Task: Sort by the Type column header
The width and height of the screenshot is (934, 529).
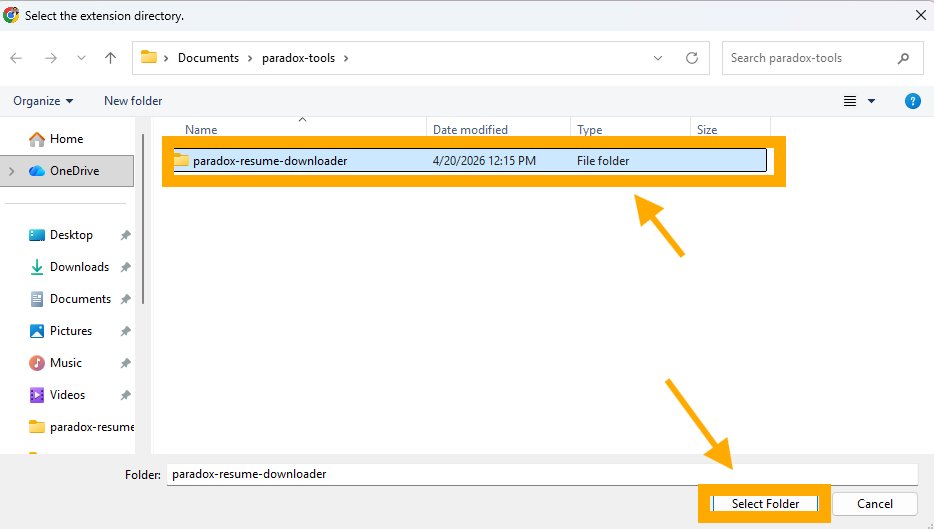Action: click(590, 129)
